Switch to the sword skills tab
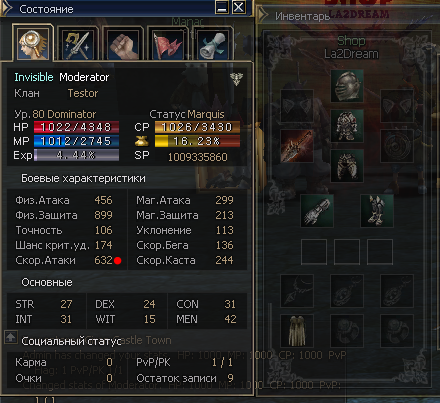This screenshot has width=440, height=403. click(x=77, y=45)
